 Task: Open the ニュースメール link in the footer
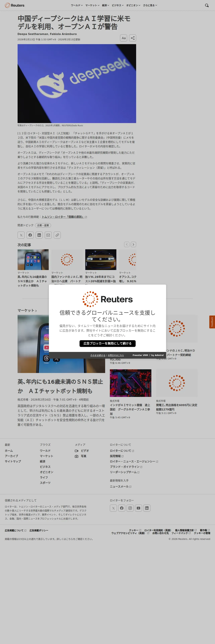click(120, 487)
